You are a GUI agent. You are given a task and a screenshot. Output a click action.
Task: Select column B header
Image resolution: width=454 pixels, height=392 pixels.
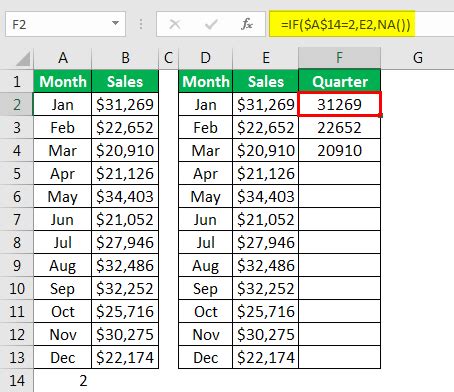coord(125,58)
